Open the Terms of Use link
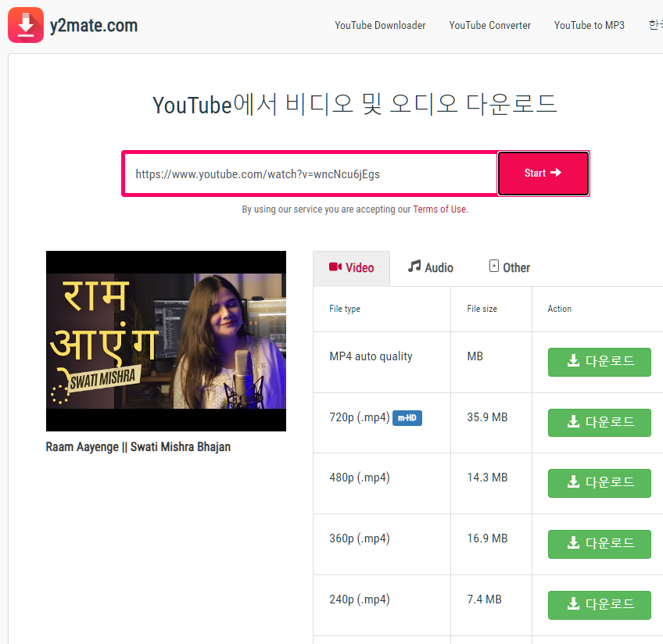 (439, 209)
